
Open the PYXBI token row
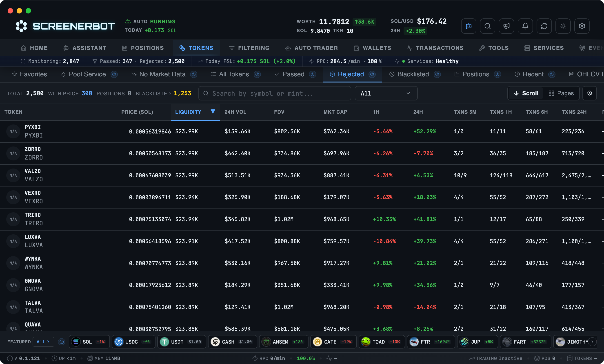302,131
